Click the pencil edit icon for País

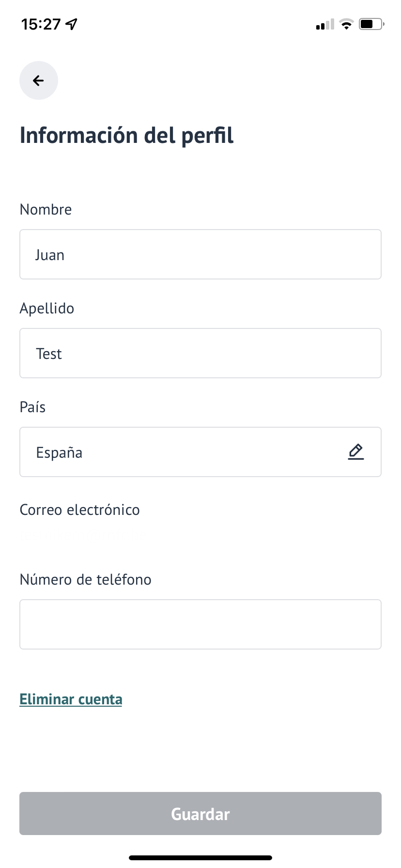tap(355, 452)
